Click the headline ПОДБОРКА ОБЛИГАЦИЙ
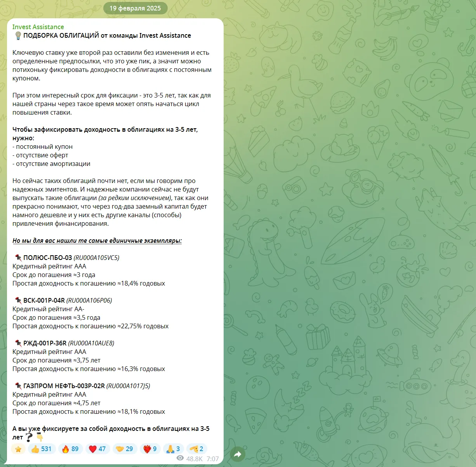The width and height of the screenshot is (476, 467). [61, 35]
